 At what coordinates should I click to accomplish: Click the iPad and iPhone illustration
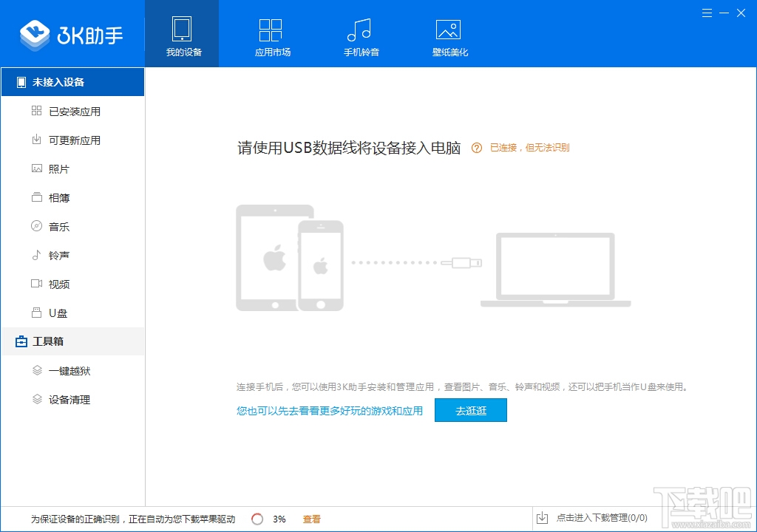pos(290,258)
